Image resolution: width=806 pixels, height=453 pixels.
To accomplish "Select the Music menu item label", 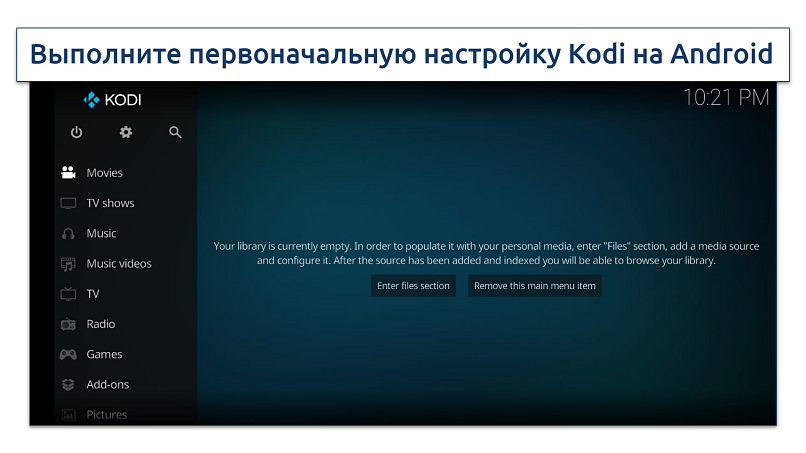I will click(x=101, y=233).
